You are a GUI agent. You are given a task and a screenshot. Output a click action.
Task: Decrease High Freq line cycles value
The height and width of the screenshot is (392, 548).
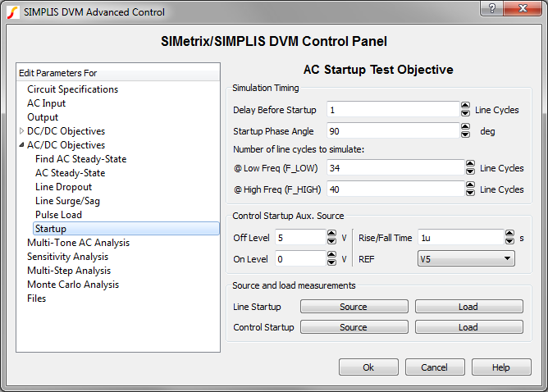pyautogui.click(x=469, y=193)
